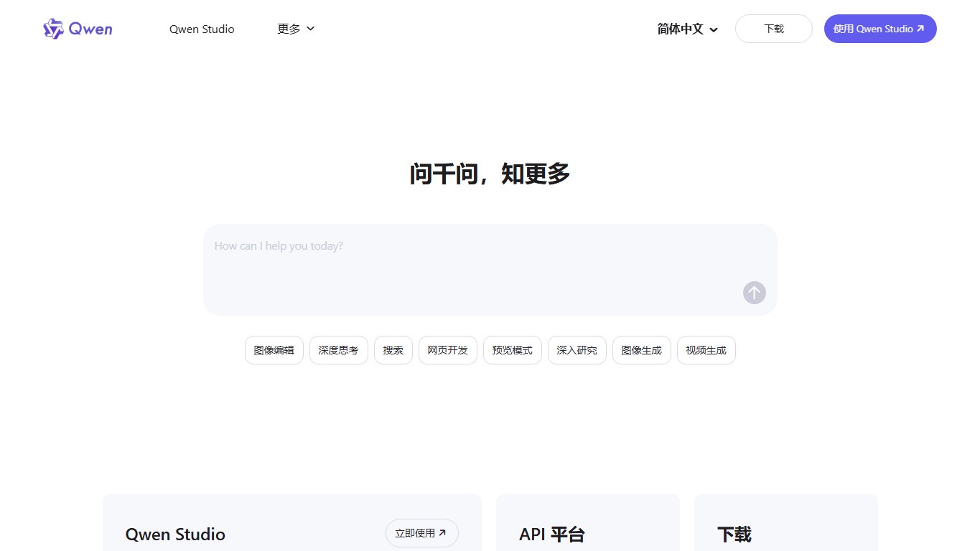980x551 pixels.
Task: Select the 视频生成 chip
Action: point(706,350)
